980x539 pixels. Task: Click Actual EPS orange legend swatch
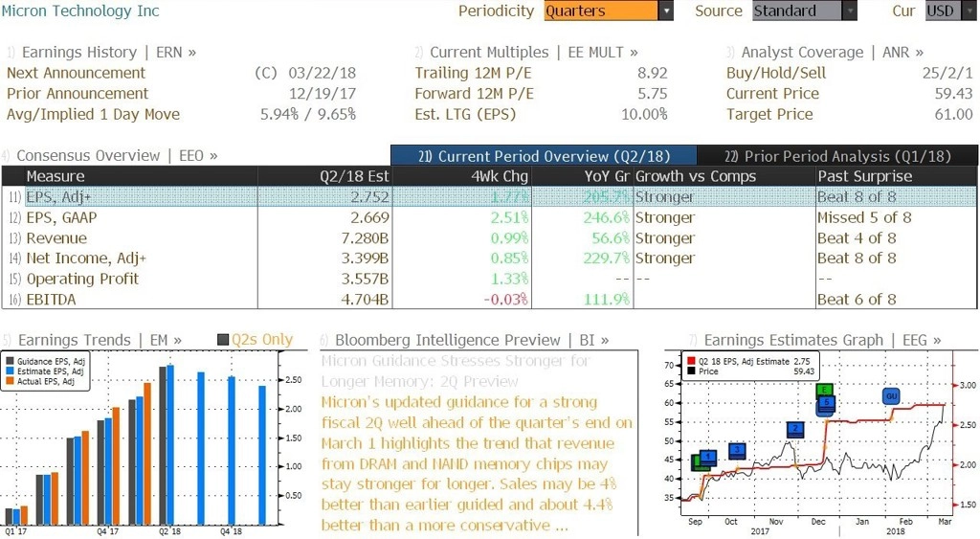click(x=10, y=381)
